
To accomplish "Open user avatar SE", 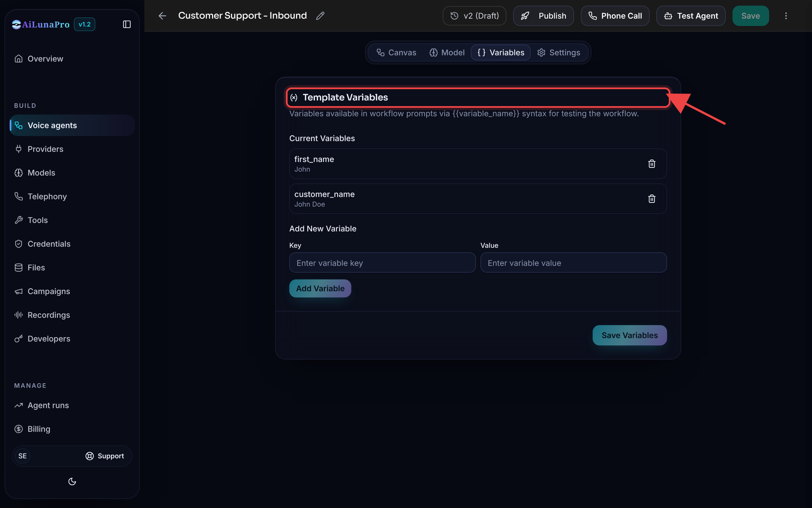I will click(x=23, y=456).
